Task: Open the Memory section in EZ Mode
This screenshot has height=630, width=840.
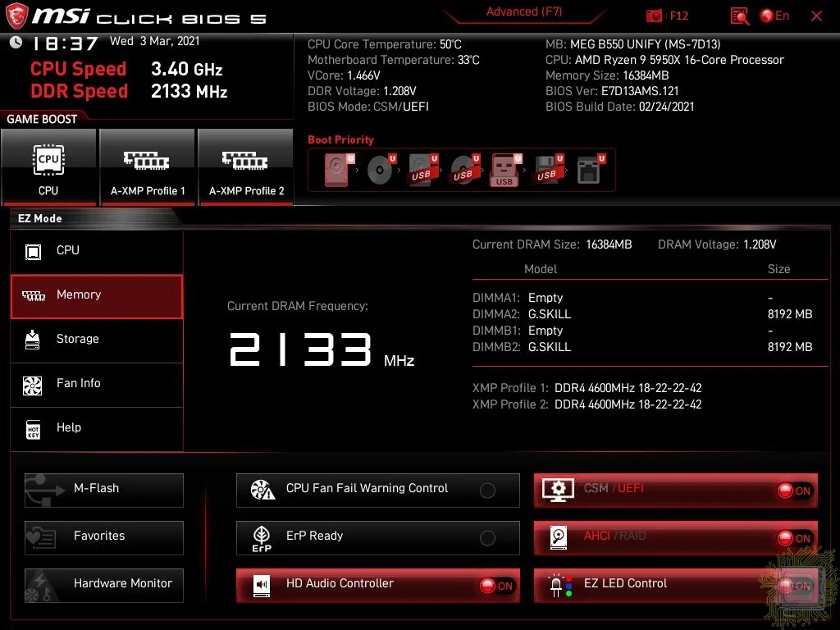Action: (97, 296)
